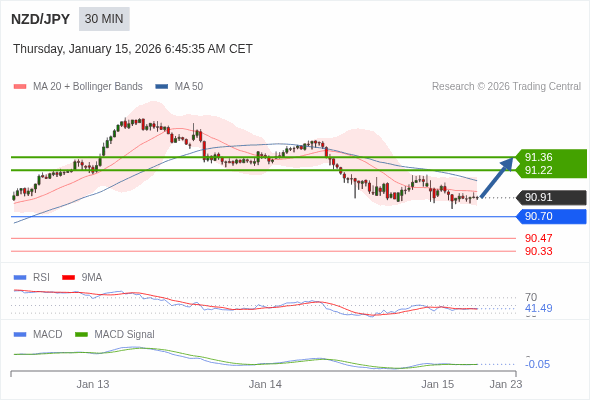This screenshot has height=400, width=590.
Task: Click the RSI legend label
Action: (x=41, y=278)
